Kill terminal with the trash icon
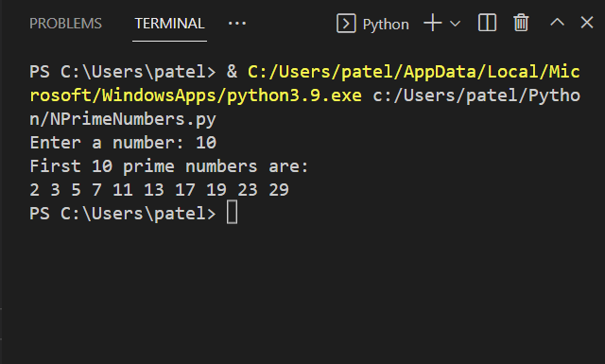605x364 pixels. (521, 23)
